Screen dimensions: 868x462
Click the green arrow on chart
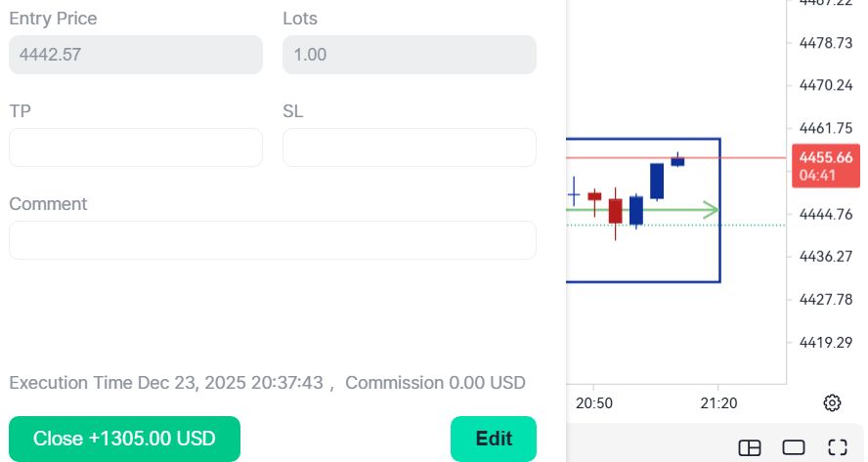(711, 210)
